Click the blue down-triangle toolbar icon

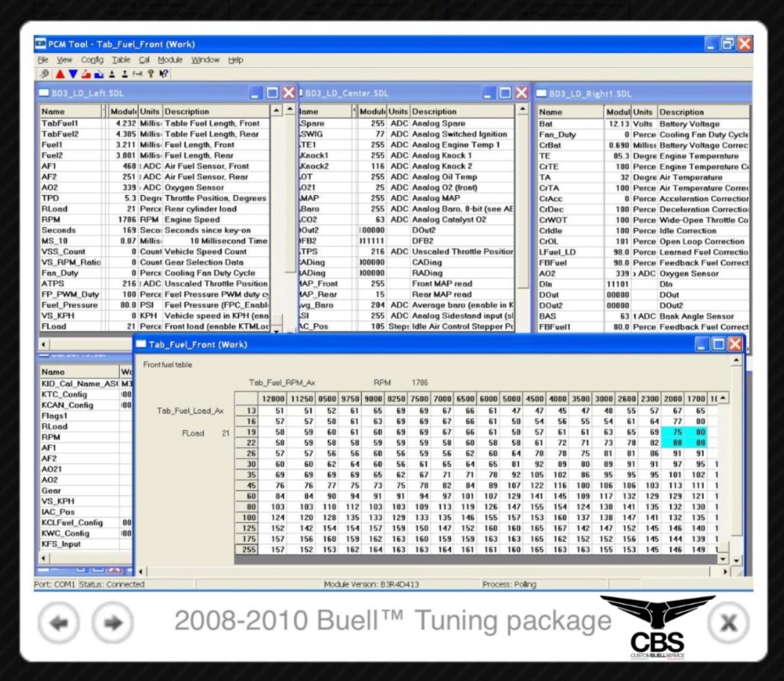click(73, 74)
